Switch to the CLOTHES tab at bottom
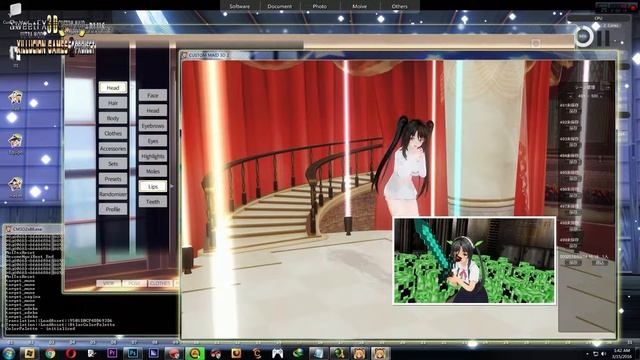The image size is (640, 360). click(160, 283)
